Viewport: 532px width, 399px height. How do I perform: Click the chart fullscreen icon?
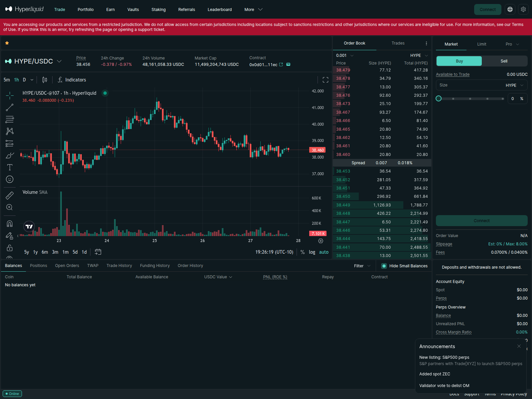[x=326, y=80]
